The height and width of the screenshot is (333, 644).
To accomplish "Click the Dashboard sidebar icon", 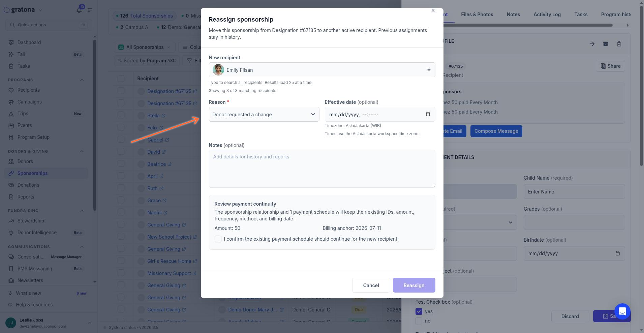I will (11, 42).
